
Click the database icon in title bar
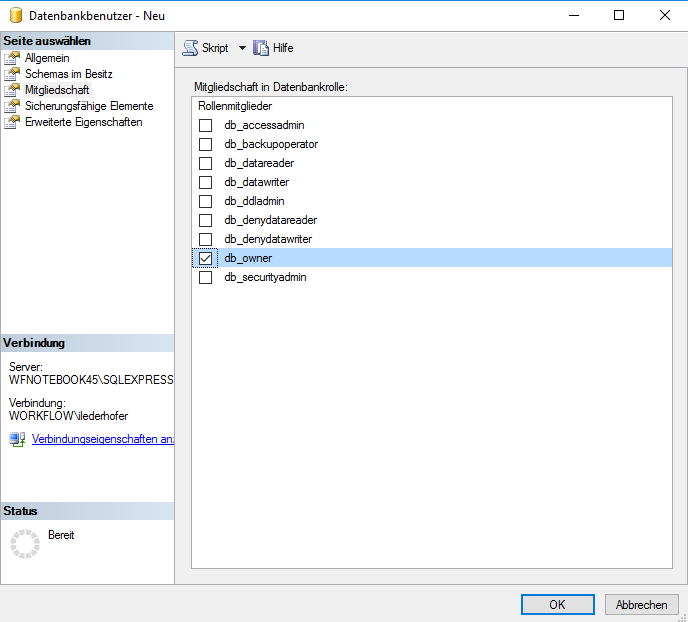click(x=15, y=15)
